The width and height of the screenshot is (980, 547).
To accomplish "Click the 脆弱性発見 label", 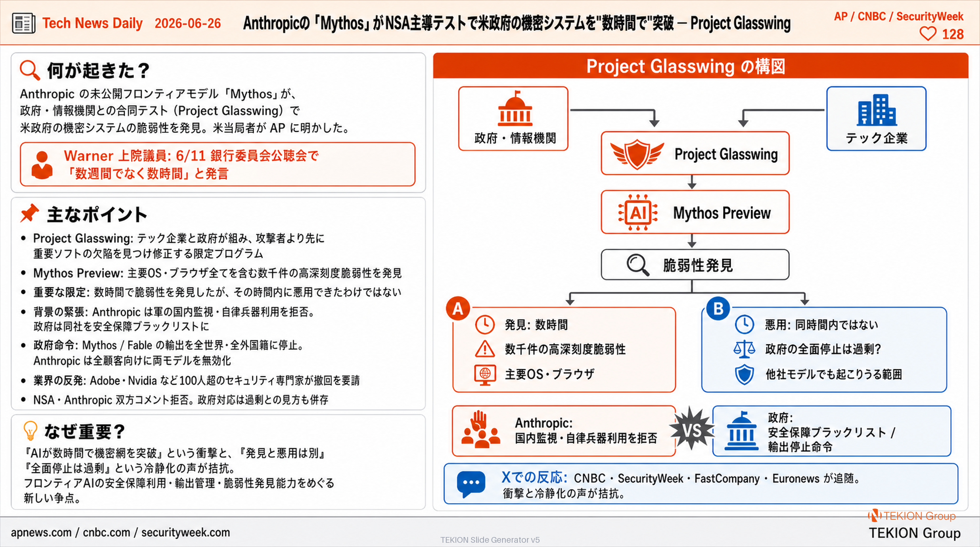I will click(698, 265).
